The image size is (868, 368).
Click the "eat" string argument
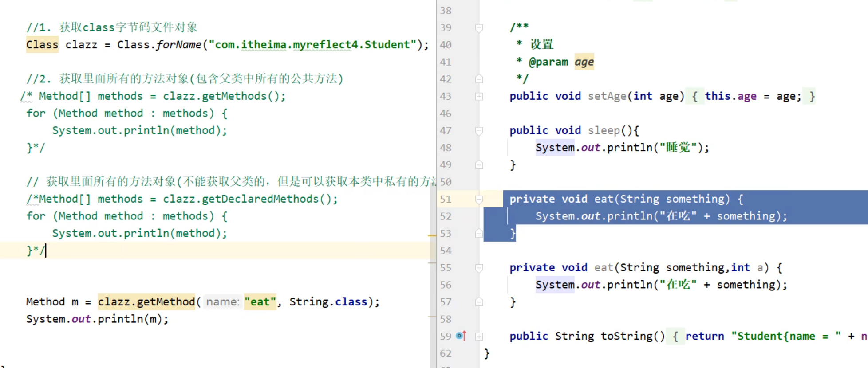(x=260, y=302)
